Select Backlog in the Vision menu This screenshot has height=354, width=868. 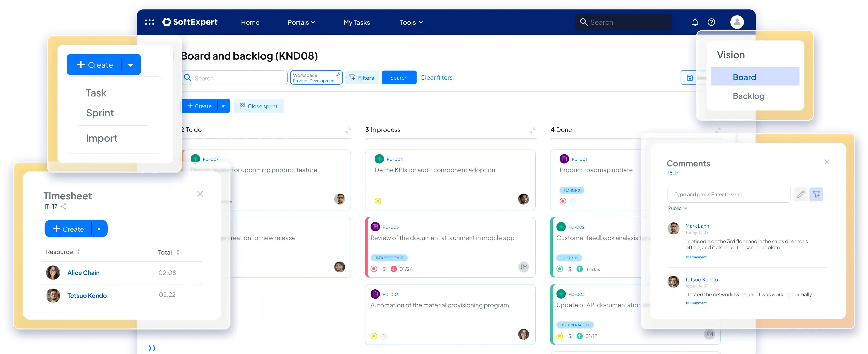(748, 96)
